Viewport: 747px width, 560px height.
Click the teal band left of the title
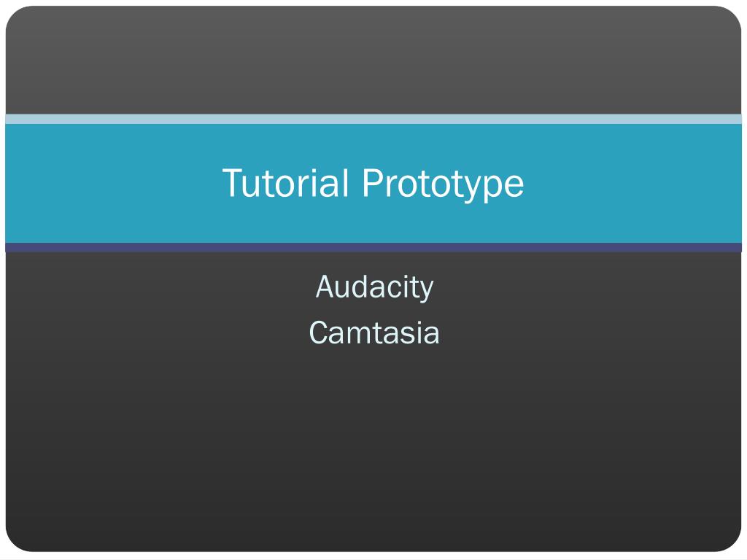coord(109,183)
